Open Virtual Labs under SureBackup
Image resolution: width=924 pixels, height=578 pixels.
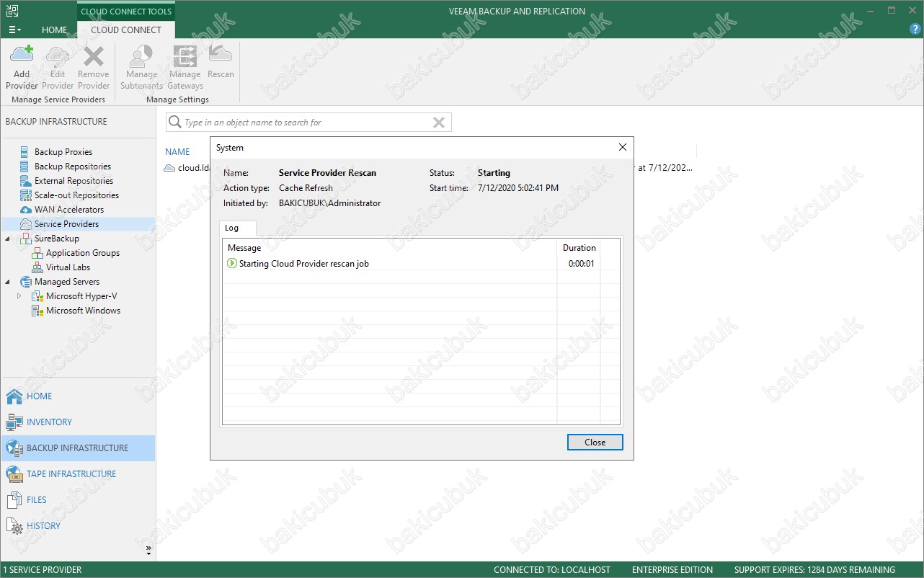pos(68,267)
